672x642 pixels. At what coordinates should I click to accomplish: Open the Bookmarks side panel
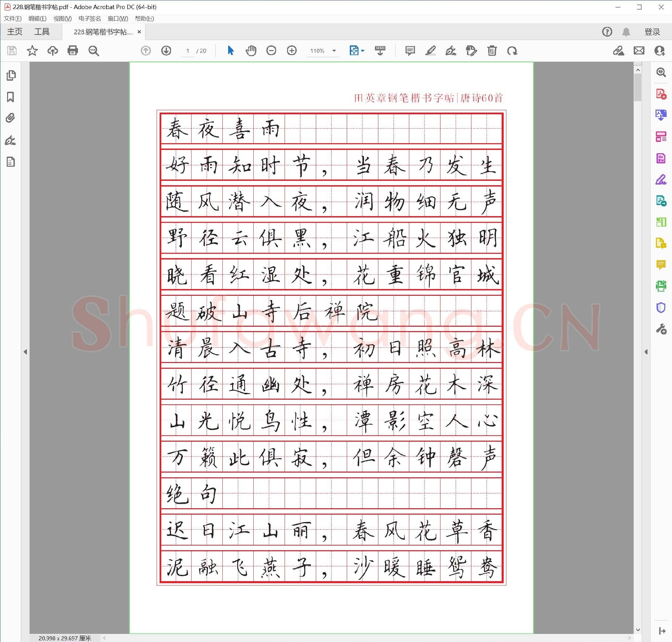pyautogui.click(x=11, y=97)
